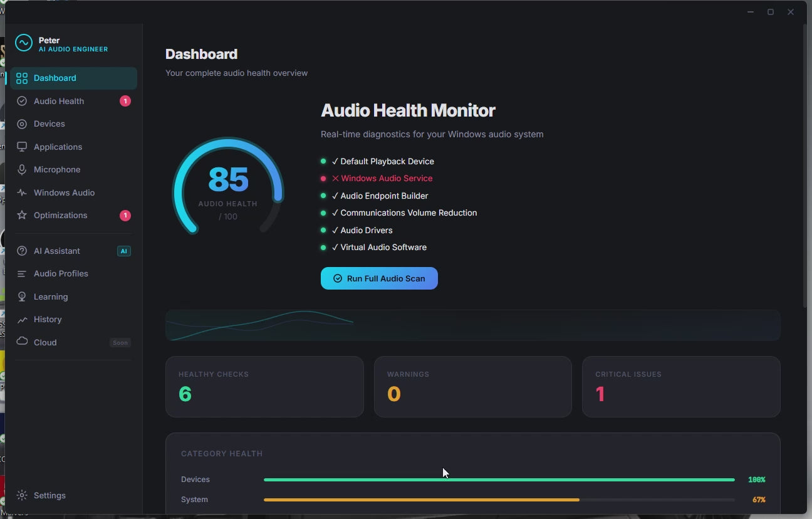
Task: Click the Settings gear icon
Action: tap(22, 495)
